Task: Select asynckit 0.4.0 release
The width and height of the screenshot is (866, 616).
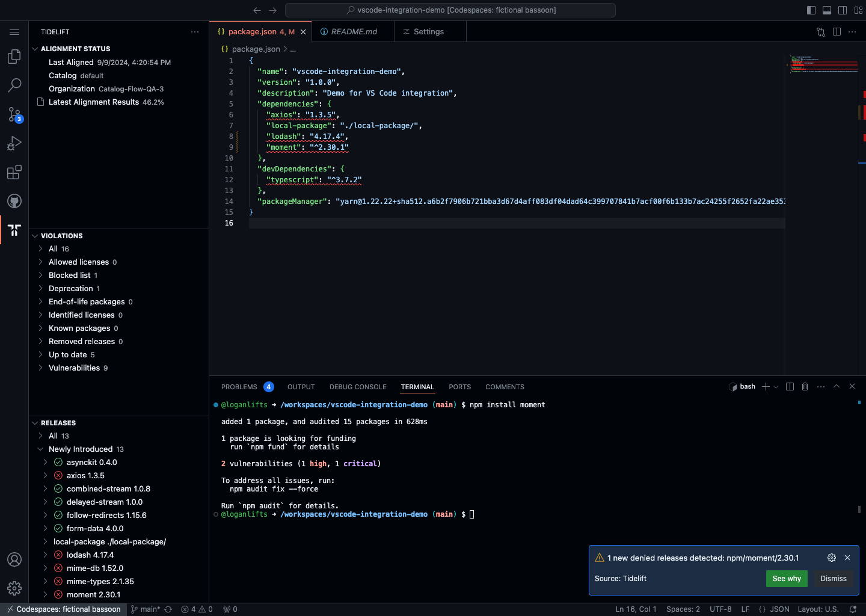Action: (118, 463)
